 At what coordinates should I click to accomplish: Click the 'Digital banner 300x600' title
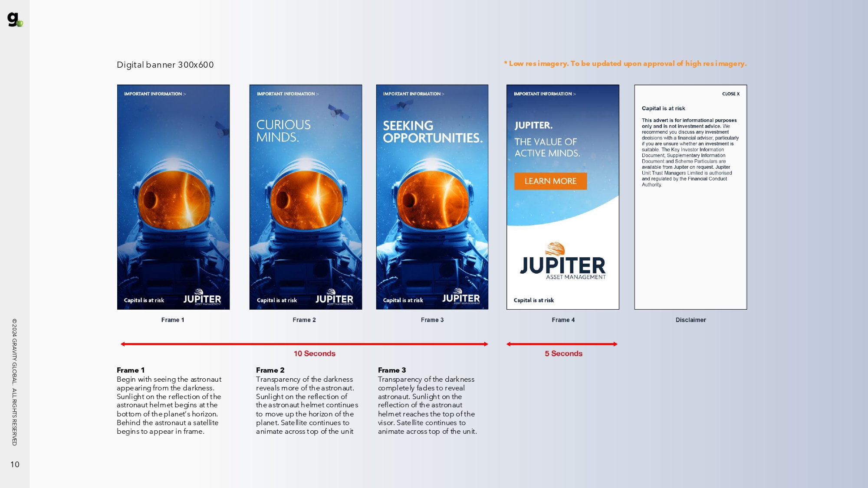pos(165,65)
